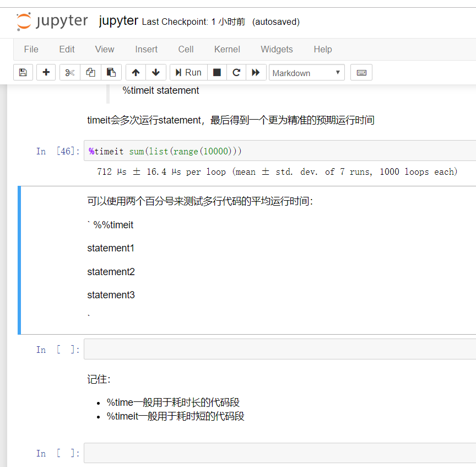Open the Widgets menu
Viewport: 476px width, 467px height.
coord(277,49)
